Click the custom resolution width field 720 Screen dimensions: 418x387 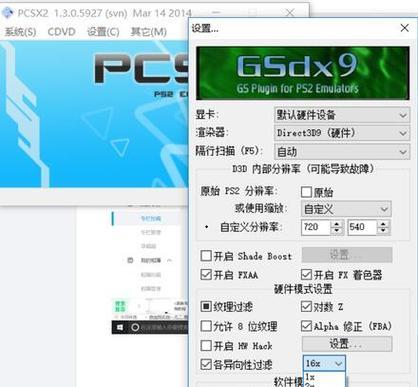pyautogui.click(x=315, y=227)
